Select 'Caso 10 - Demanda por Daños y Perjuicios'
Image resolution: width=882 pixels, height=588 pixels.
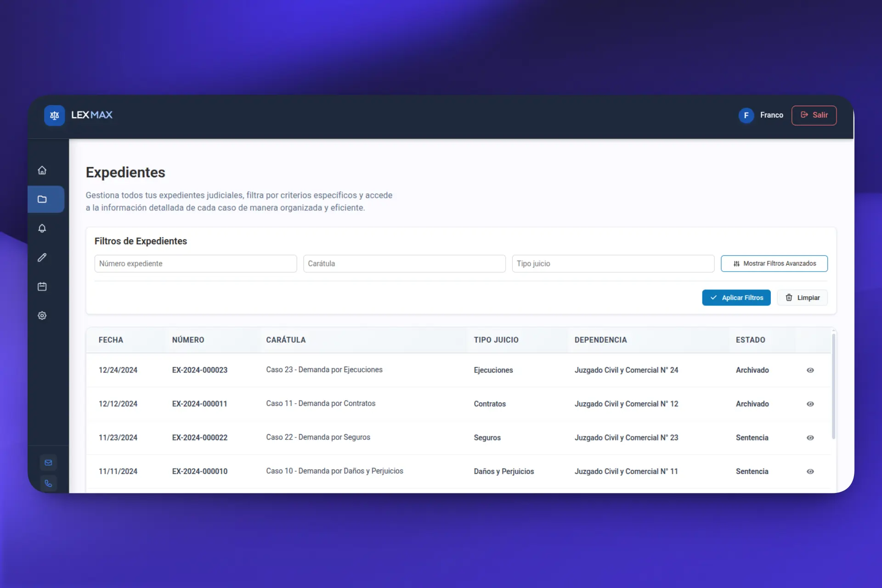tap(334, 471)
